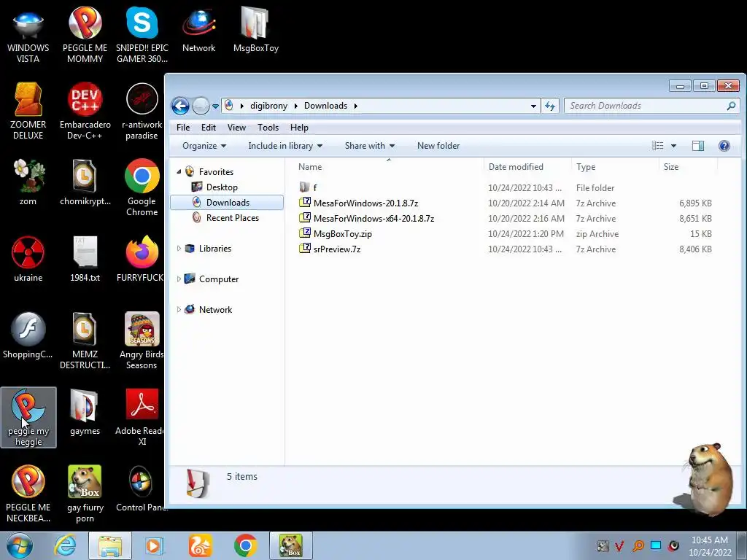The height and width of the screenshot is (560, 747).
Task: Expand the Computer tree node
Action: [x=179, y=279]
